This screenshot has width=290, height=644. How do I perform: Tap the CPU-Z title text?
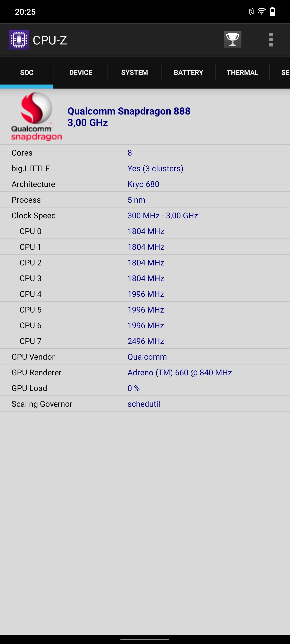click(x=50, y=40)
